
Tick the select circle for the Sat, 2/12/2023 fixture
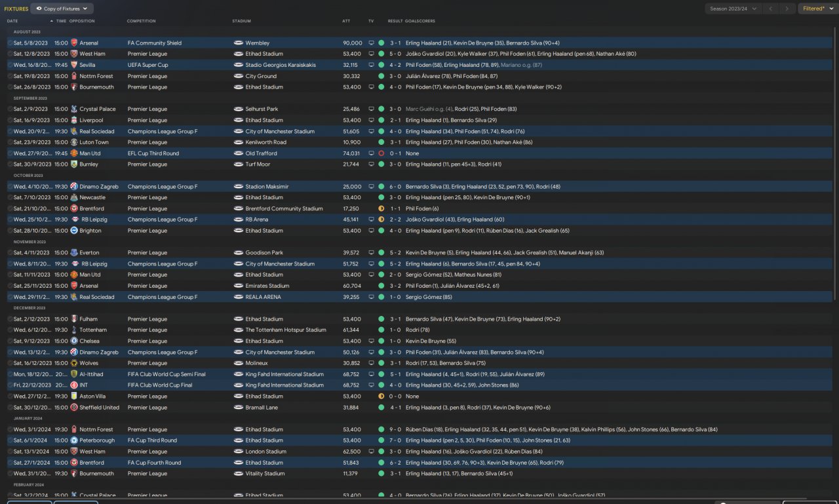10,319
